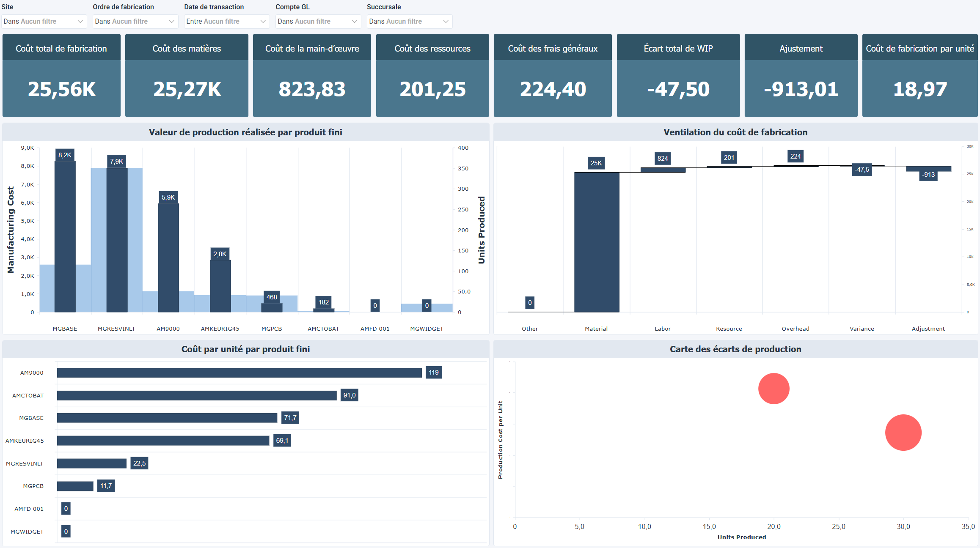Click the Labor waterfall segment labeled 824
980x548 pixels.
pyautogui.click(x=663, y=170)
